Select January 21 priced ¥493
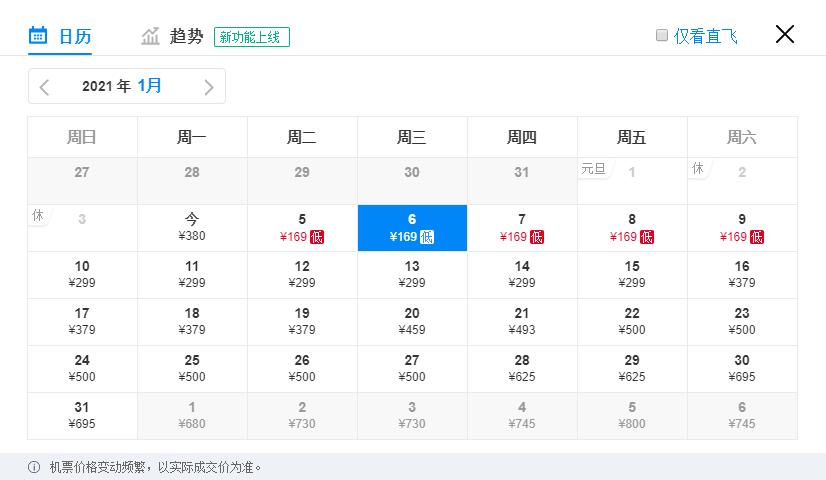 (x=522, y=321)
